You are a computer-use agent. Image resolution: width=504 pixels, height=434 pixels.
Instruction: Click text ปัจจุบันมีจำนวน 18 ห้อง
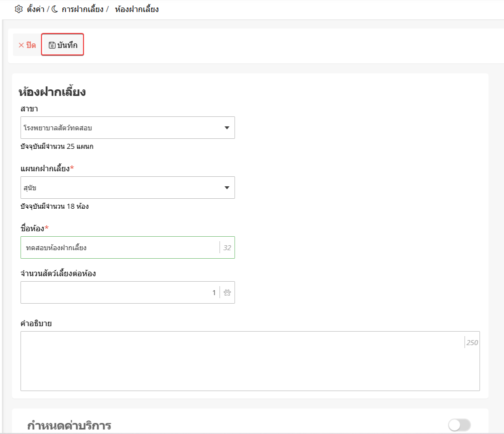pyautogui.click(x=54, y=206)
